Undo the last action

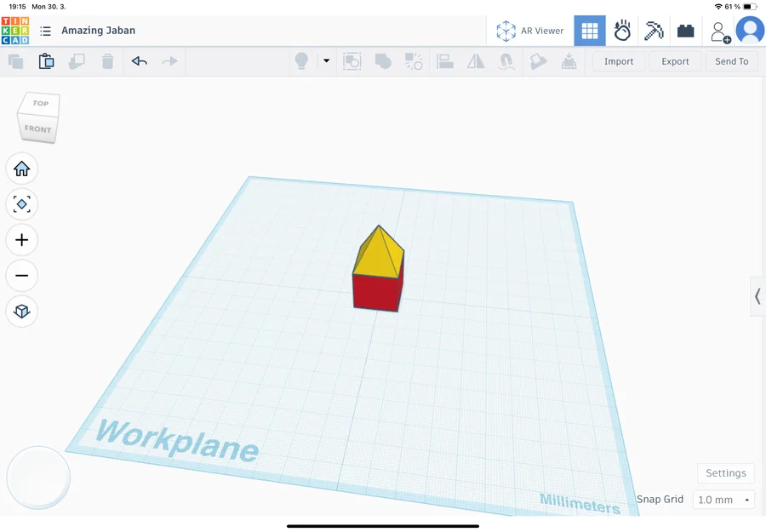pyautogui.click(x=139, y=60)
